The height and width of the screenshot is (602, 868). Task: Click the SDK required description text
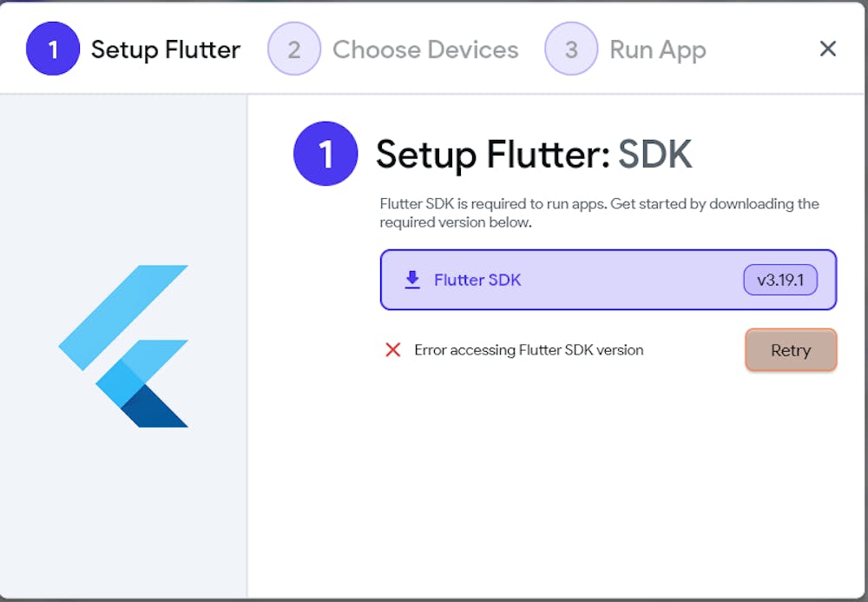[599, 213]
